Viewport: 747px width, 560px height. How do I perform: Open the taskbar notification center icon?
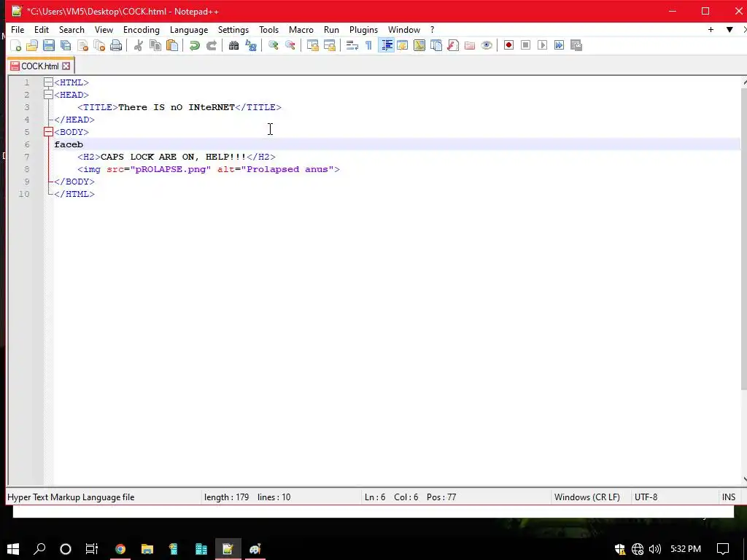[x=723, y=549]
